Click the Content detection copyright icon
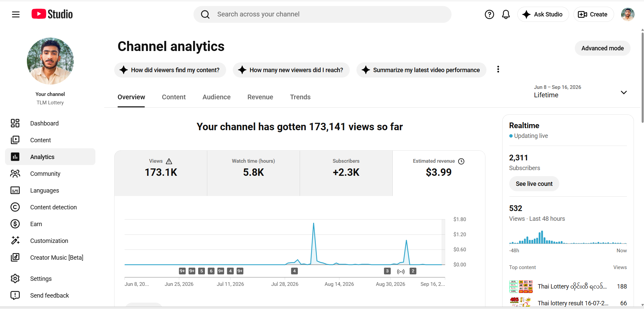This screenshot has width=644, height=309. (x=15, y=207)
